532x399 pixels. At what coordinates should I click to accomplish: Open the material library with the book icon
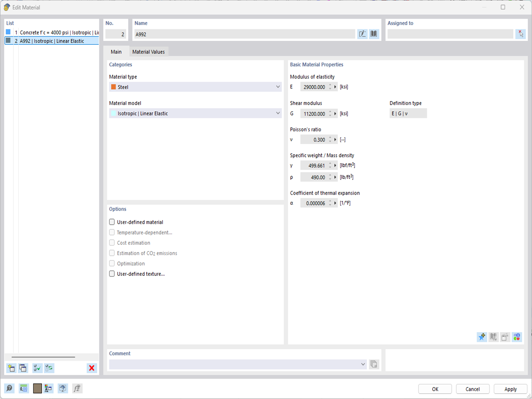point(374,34)
